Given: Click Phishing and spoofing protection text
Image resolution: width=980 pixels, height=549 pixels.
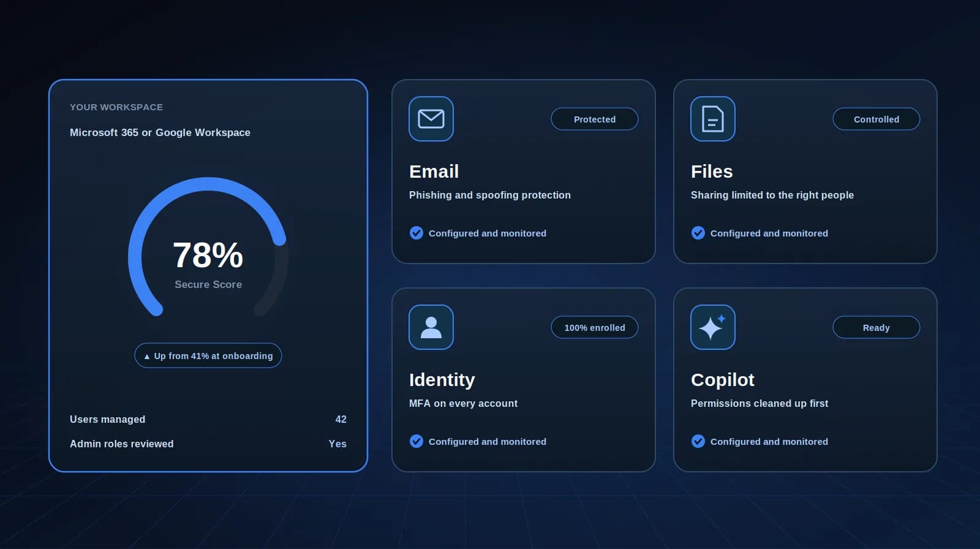Looking at the screenshot, I should [490, 195].
